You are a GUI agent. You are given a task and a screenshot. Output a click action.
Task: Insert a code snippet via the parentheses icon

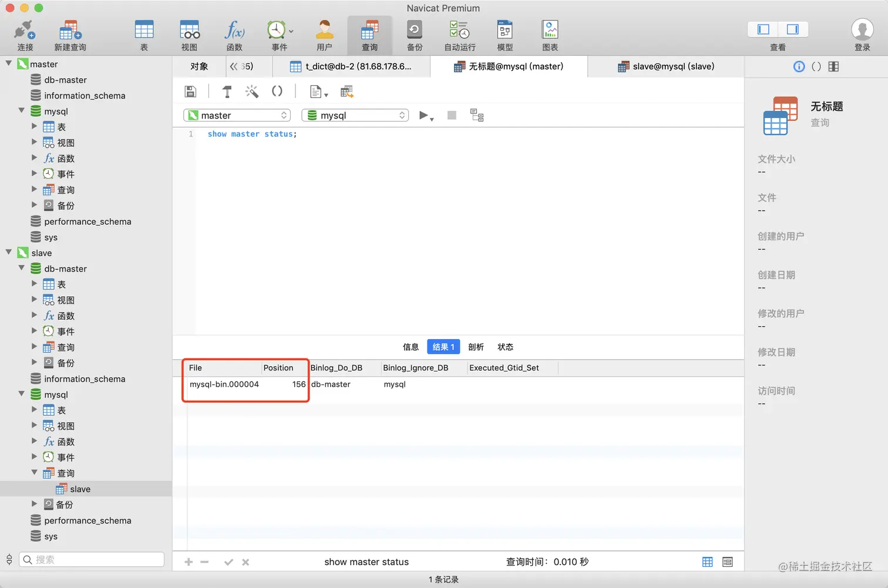click(277, 92)
